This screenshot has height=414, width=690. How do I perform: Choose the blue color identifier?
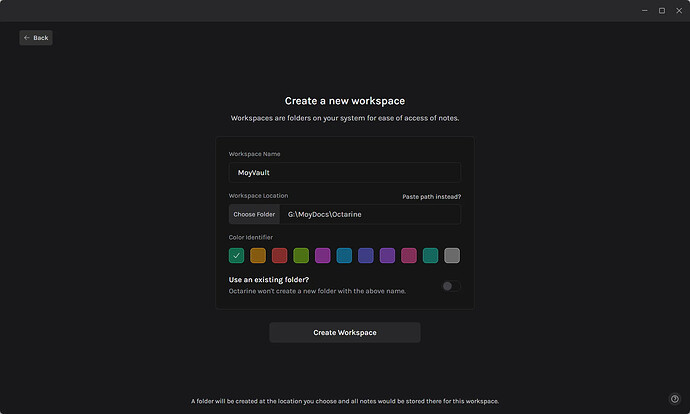(344, 256)
